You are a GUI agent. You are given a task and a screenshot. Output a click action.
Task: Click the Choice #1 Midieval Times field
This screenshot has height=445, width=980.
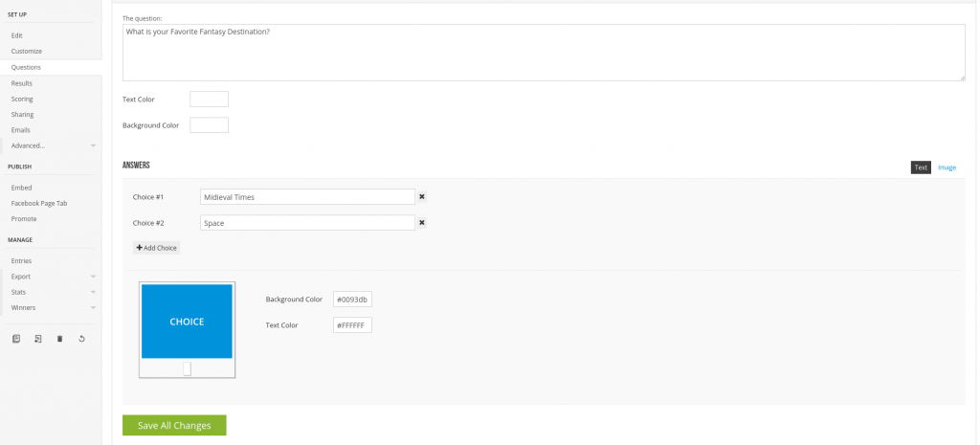307,197
